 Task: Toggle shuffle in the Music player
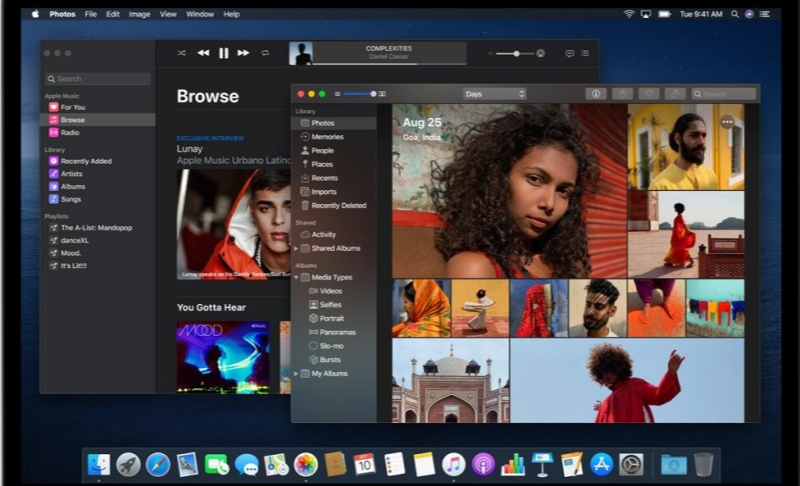tap(181, 53)
